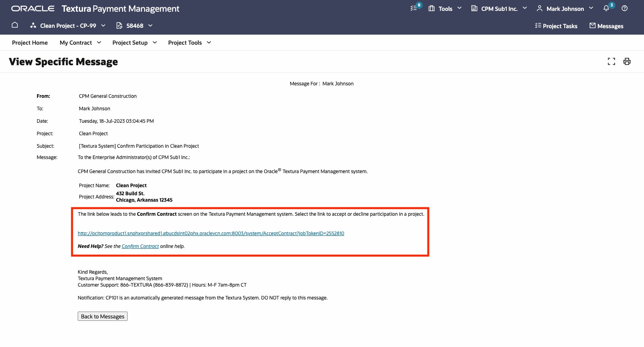This screenshot has width=644, height=347.
Task: Open the Confirm Contract online help link
Action: [x=140, y=246]
